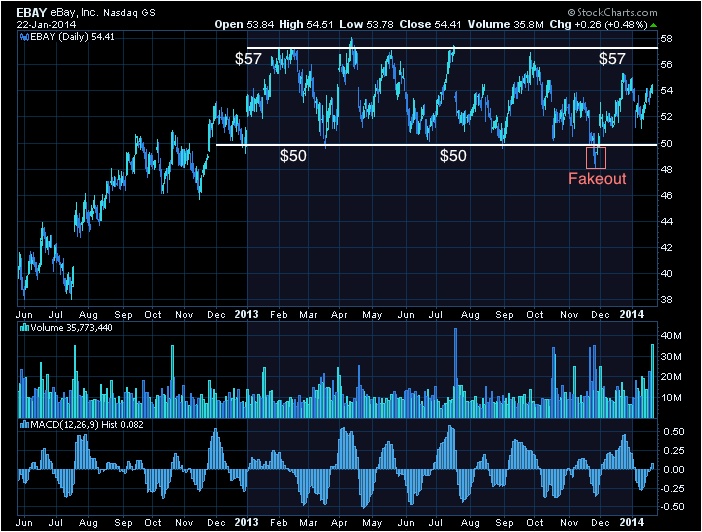
Task: Click the Nasdaq GS exchange label
Action: coord(129,13)
